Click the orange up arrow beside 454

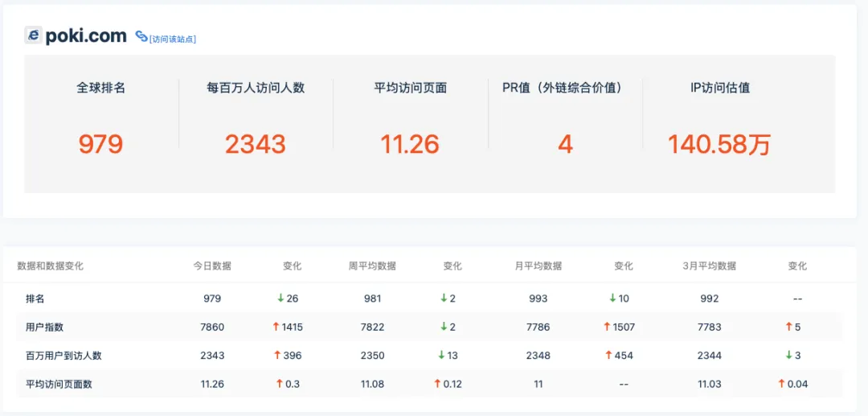click(x=608, y=355)
